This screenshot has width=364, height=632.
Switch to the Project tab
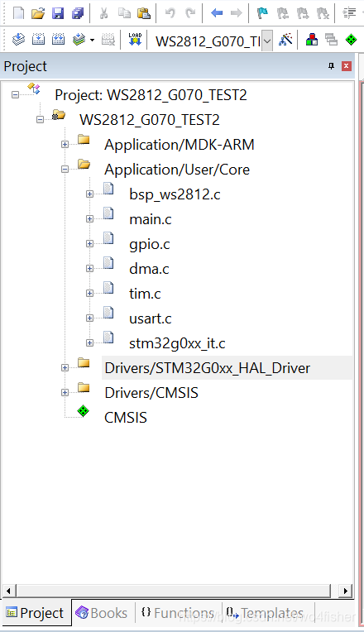[36, 613]
